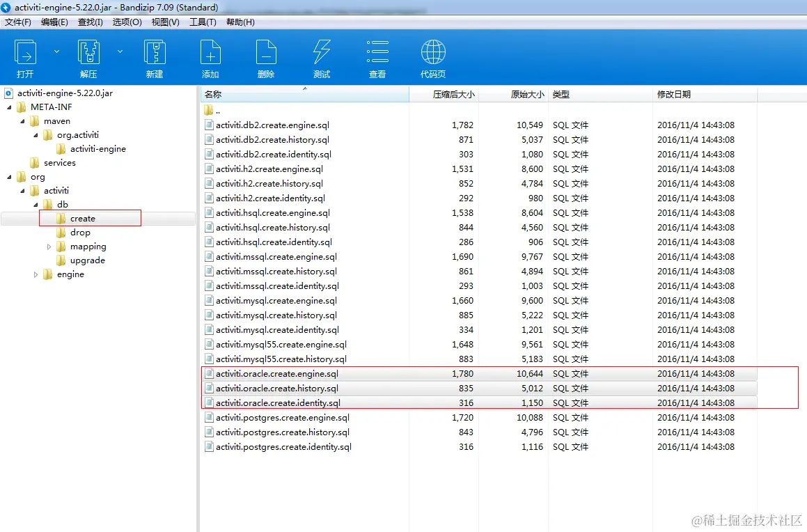
Task: Sort by the 原始大小 column header
Action: point(514,95)
